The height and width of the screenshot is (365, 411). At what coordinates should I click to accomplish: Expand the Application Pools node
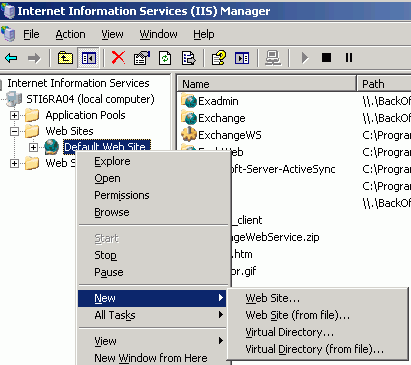coord(14,115)
